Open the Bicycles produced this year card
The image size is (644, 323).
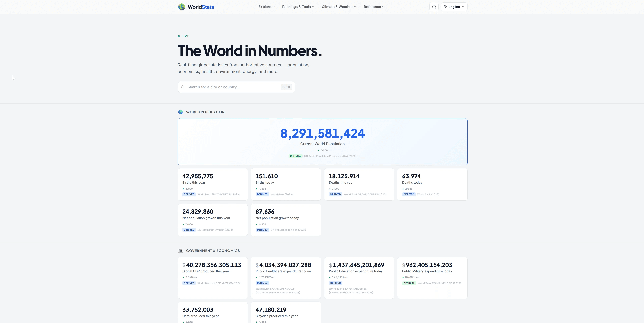tap(286, 312)
